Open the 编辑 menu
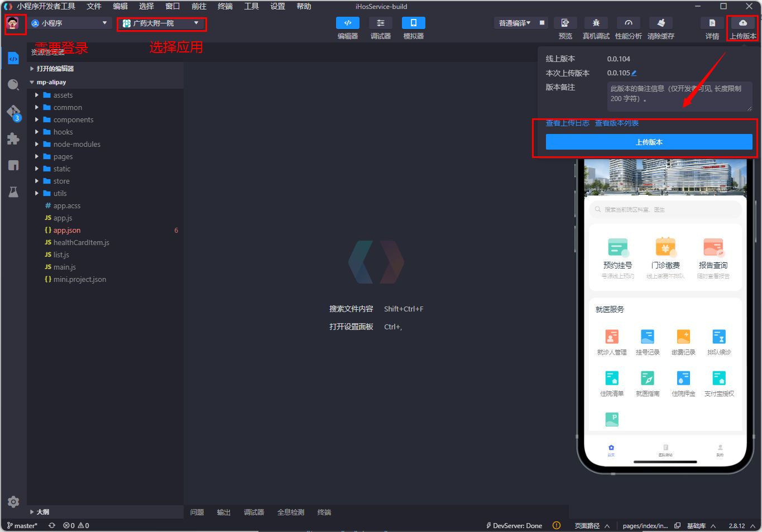 click(x=121, y=6)
